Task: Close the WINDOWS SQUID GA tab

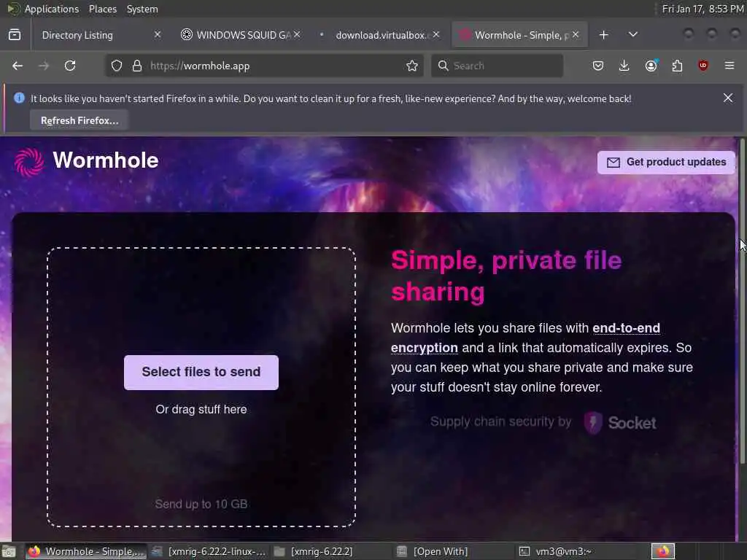Action: (297, 35)
